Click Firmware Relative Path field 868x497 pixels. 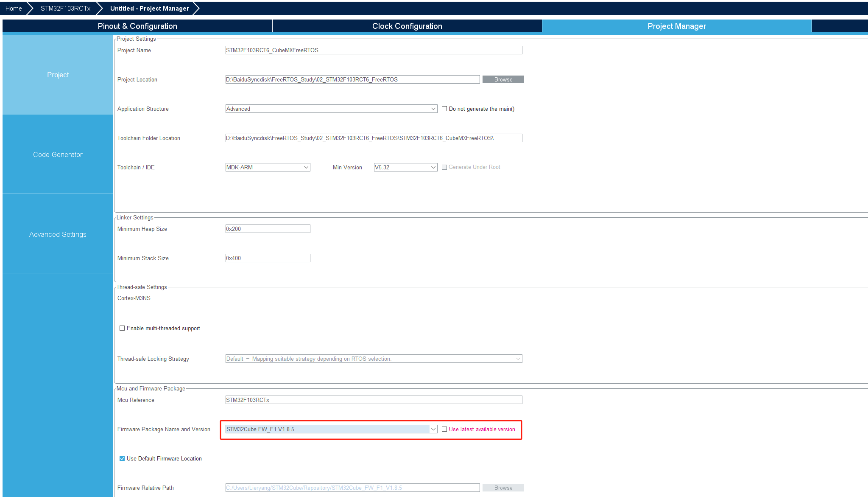tap(352, 488)
